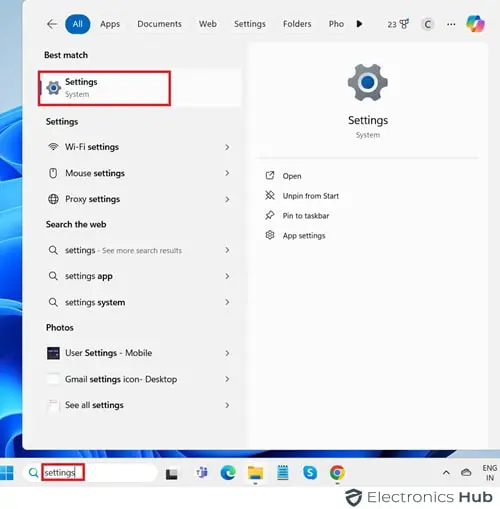Expand chevron for 'settings system' suggestion
This screenshot has width=500, height=509.
click(227, 302)
